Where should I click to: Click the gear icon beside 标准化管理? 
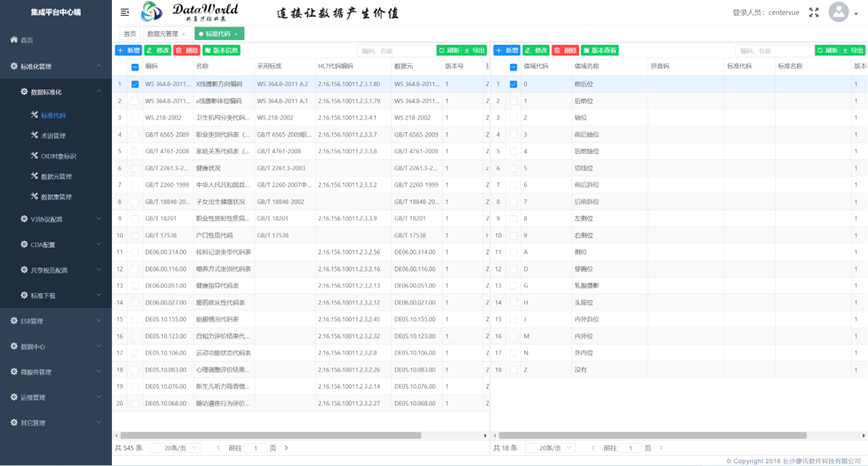(14, 66)
